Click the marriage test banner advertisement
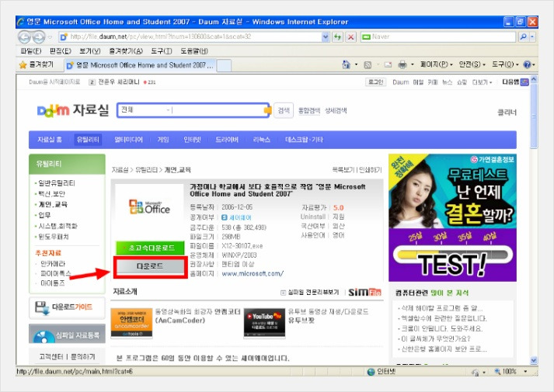Image resolution: width=554 pixels, height=392 pixels. (x=452, y=217)
